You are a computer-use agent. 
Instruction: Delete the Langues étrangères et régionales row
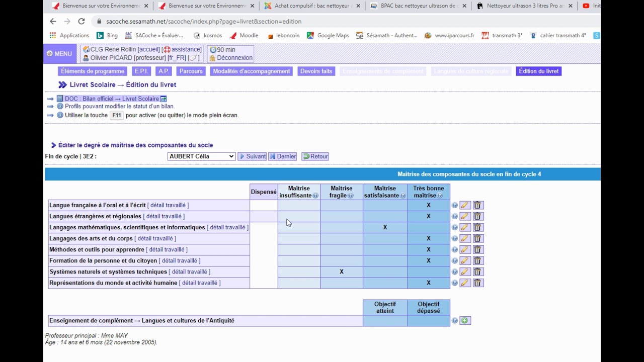coord(478,216)
